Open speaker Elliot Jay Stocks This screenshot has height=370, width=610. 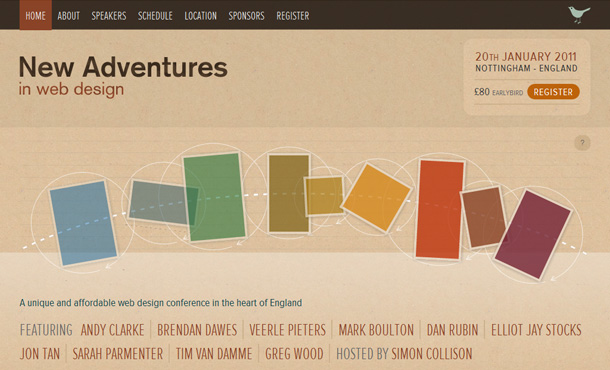pos(536,330)
